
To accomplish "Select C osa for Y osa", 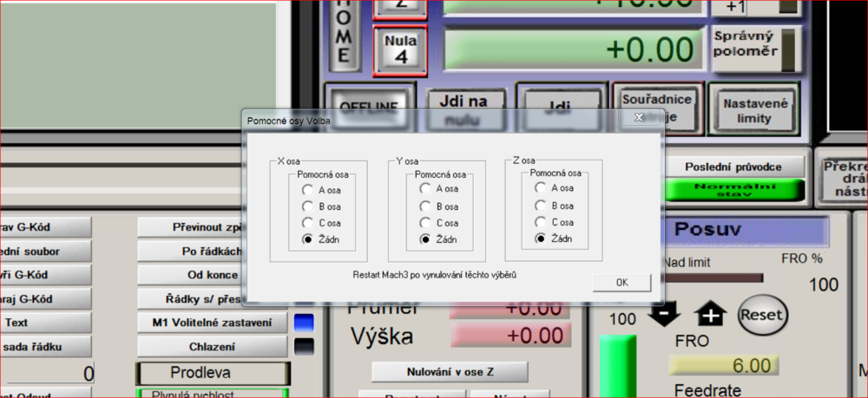I will coord(424,223).
